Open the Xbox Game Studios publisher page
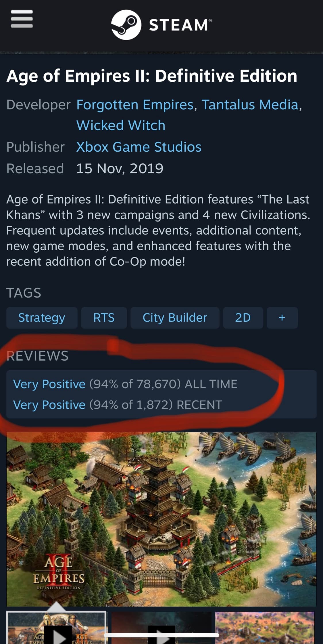 (x=139, y=147)
